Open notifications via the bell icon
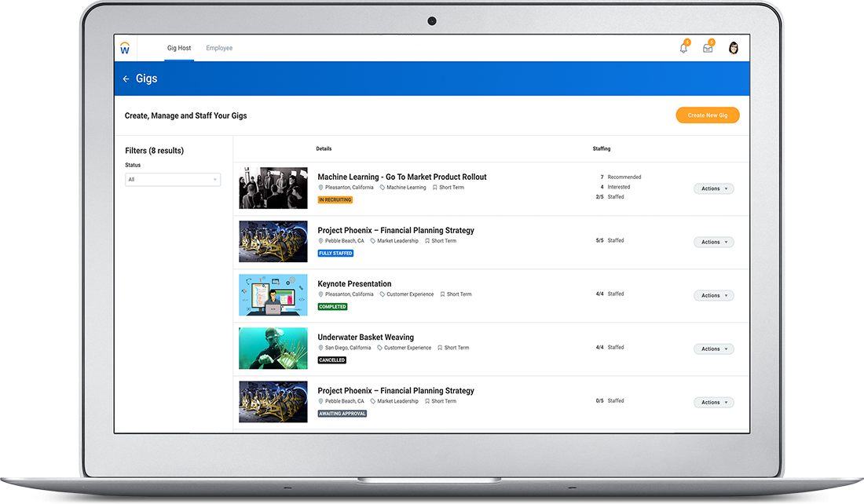The image size is (864, 504). coord(683,47)
